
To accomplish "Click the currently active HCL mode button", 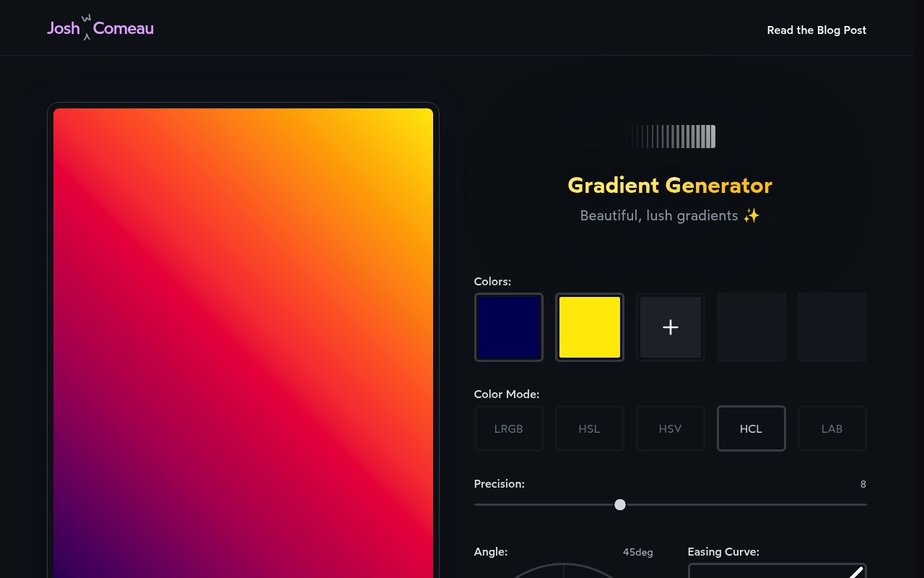I will pos(751,428).
